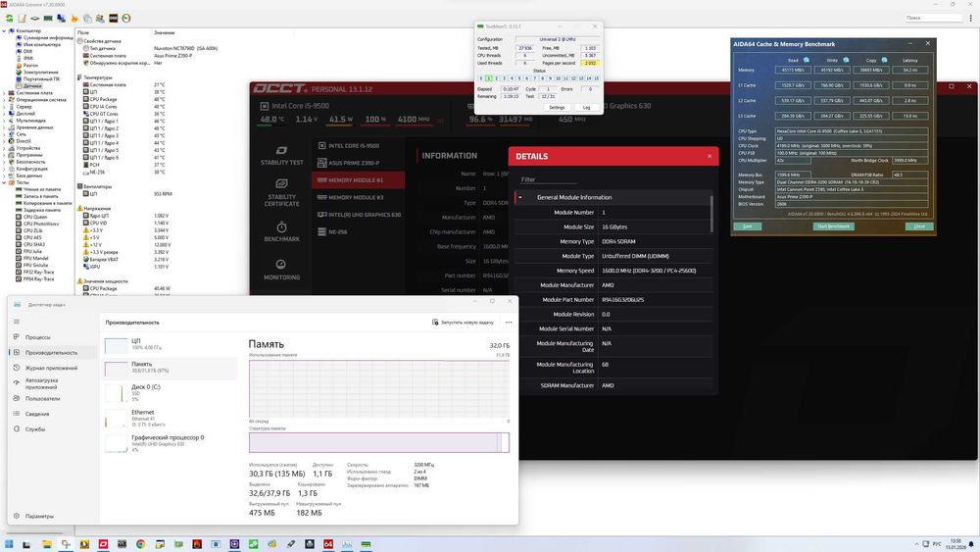
Task: Click the memory chip icon in AIDA64 toolbar
Action: pos(48,18)
